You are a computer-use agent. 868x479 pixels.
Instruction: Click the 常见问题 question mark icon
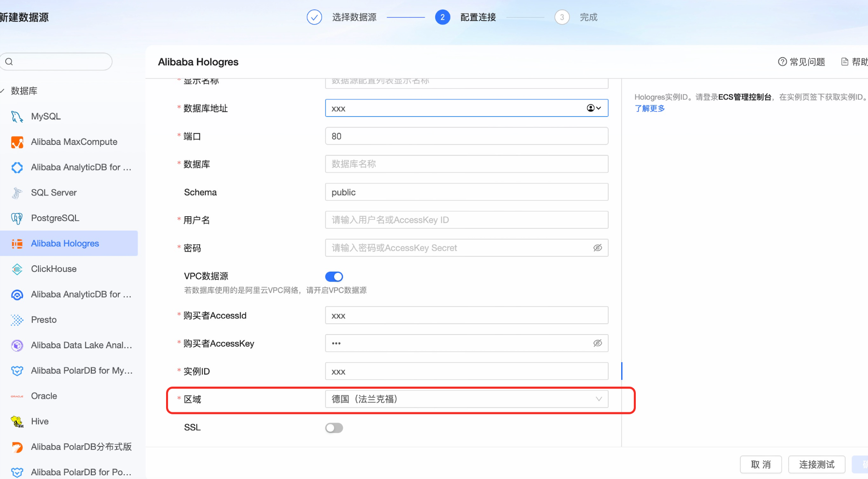tap(783, 62)
